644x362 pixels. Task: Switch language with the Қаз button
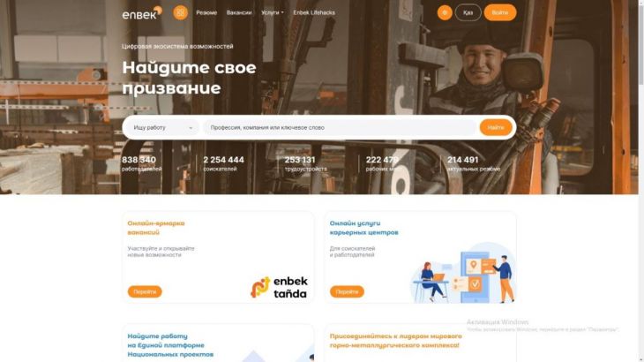pos(468,12)
